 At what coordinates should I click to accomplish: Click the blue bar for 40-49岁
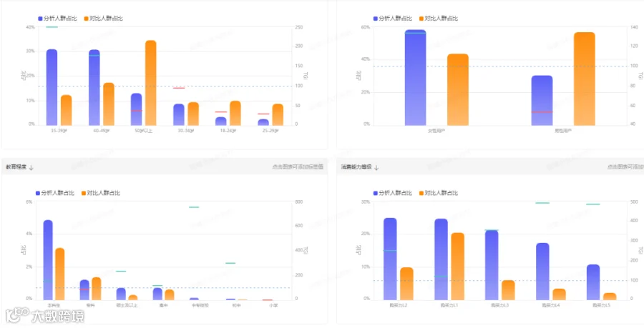[x=94, y=88]
